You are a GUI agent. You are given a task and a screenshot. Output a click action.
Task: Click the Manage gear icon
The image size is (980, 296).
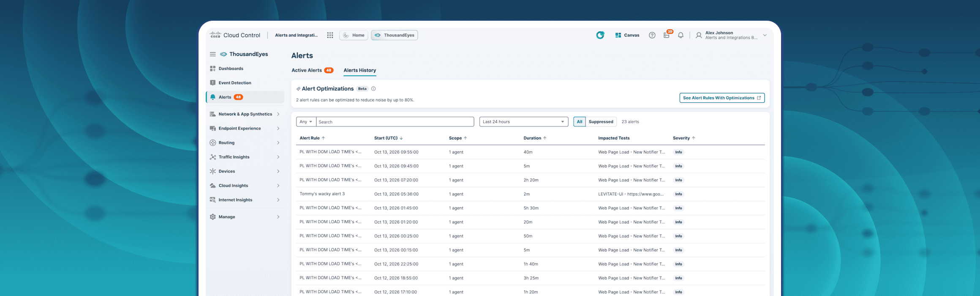(213, 217)
